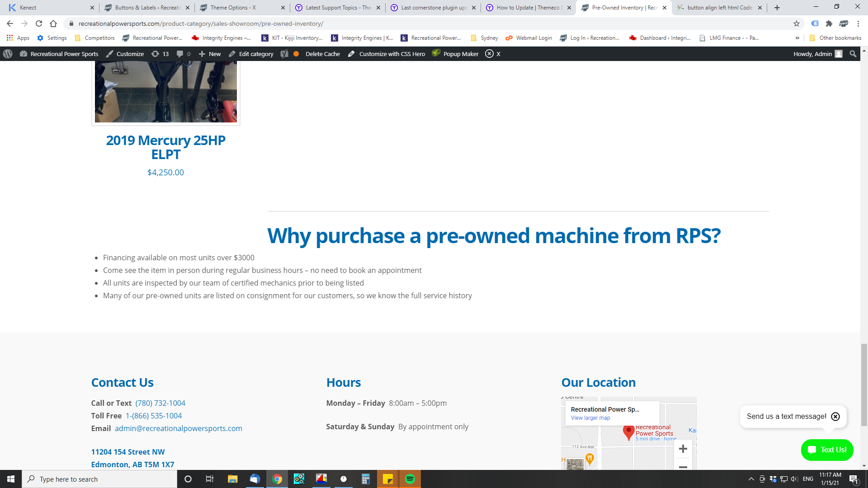Launch File Explorer from taskbar
Screen dimensions: 868x488
232,479
